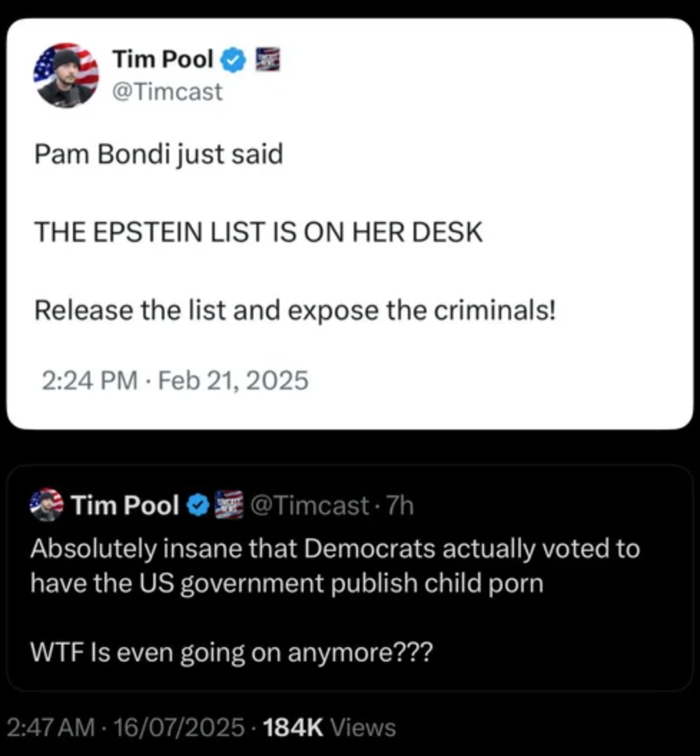Click the blue verified badge beside the top Tim Pool name
Image resolution: width=700 pixels, height=756 pixels.
pyautogui.click(x=232, y=61)
